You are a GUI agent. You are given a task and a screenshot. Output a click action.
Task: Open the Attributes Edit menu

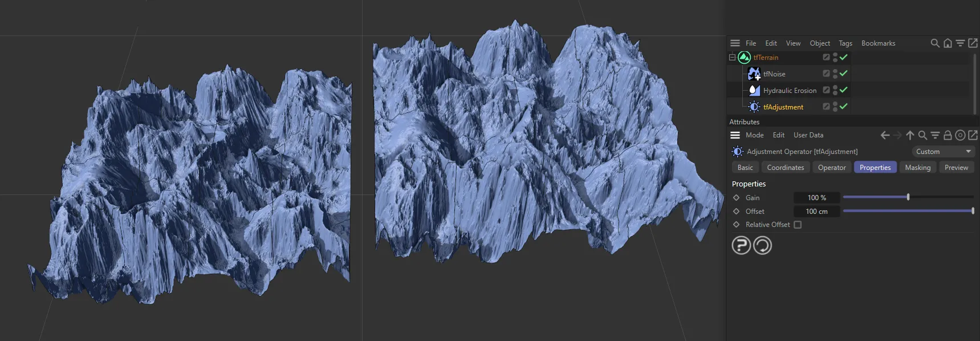tap(778, 135)
